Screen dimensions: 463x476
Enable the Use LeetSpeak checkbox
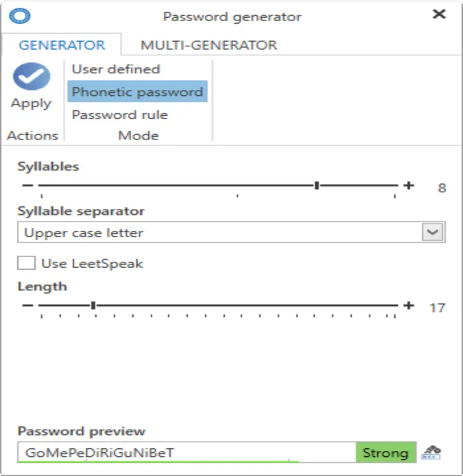pyautogui.click(x=26, y=263)
